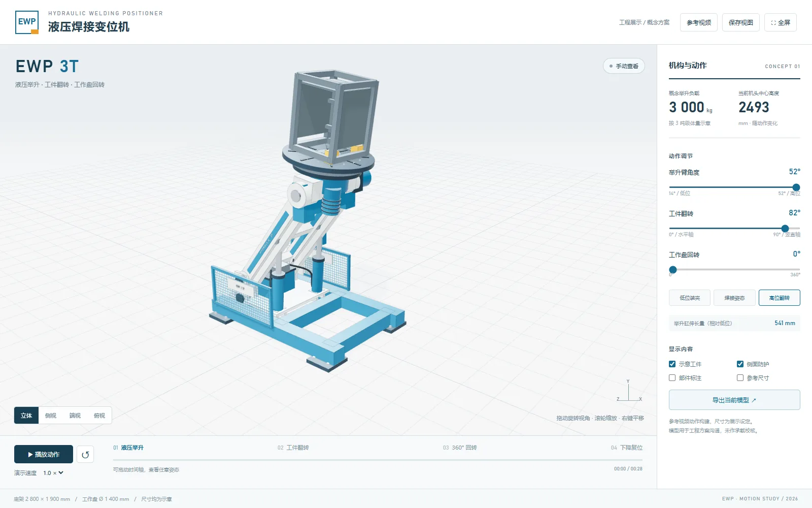Jump to step 03 360° 回转

coord(460,448)
